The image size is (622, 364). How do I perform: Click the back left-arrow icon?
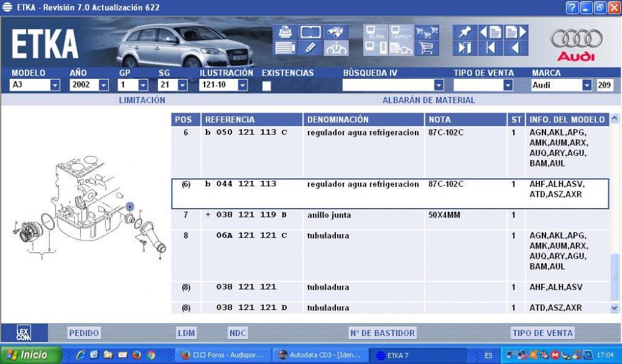(x=516, y=48)
